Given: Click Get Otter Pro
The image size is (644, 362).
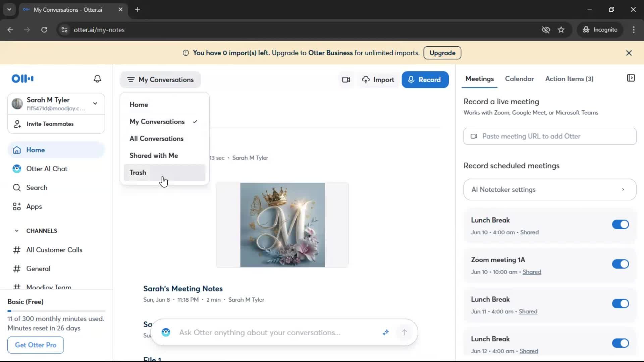Looking at the screenshot, I should [36, 345].
